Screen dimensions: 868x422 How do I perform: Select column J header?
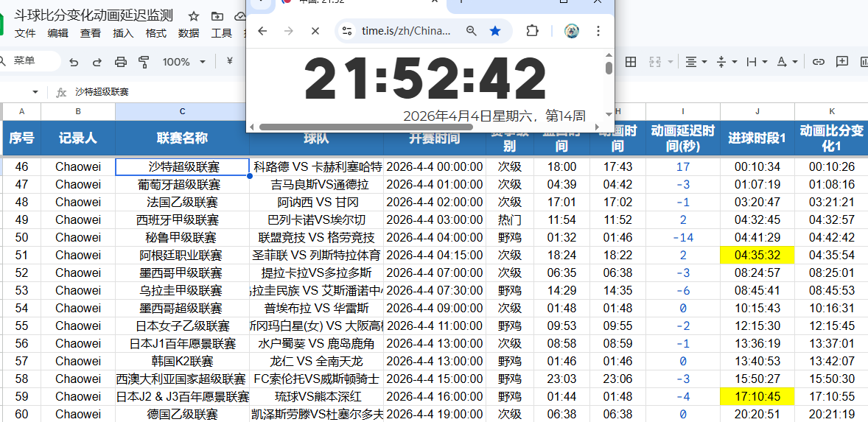click(757, 111)
